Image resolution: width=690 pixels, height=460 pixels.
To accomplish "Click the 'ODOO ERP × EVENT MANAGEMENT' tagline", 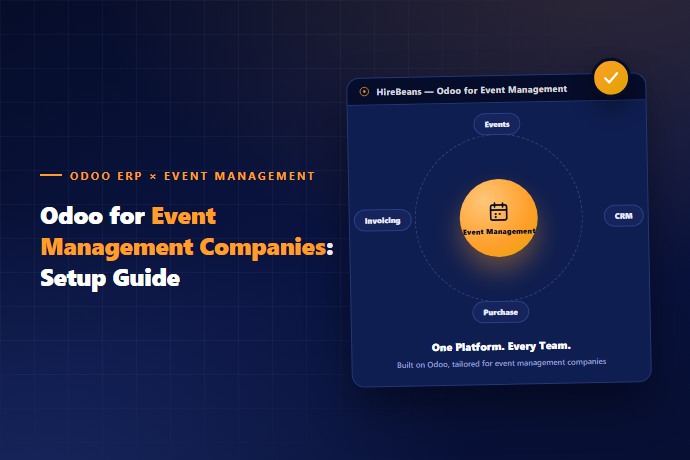I will coord(192,176).
